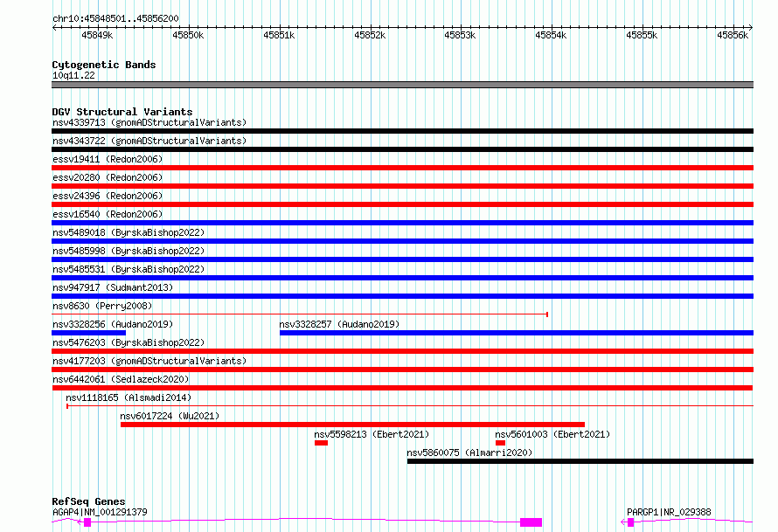Click the black bar for nsv5860075
The width and height of the screenshot is (778, 532).
coord(580,461)
